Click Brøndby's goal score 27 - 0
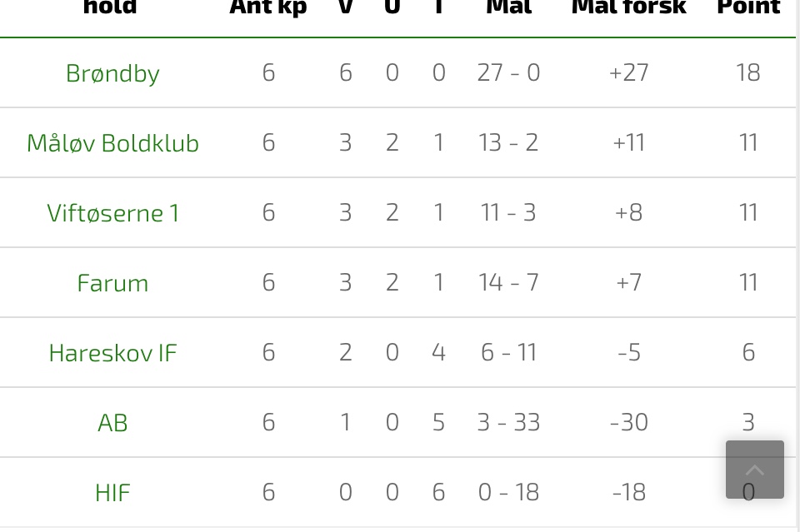Image resolution: width=800 pixels, height=532 pixels. pyautogui.click(x=508, y=72)
